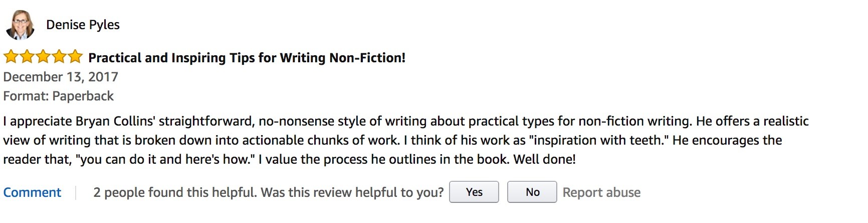Open the review title Practical and Inspiring Tips
The width and height of the screenshot is (868, 223).
coord(247,58)
